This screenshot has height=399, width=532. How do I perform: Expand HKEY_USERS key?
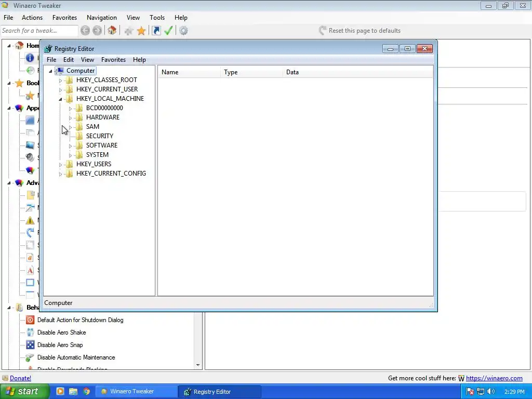click(60, 165)
